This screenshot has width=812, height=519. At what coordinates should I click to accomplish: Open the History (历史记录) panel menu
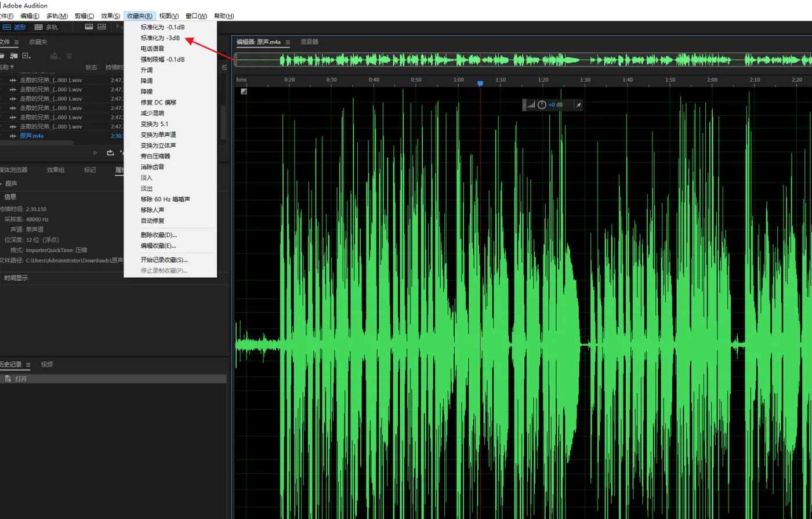(x=28, y=365)
